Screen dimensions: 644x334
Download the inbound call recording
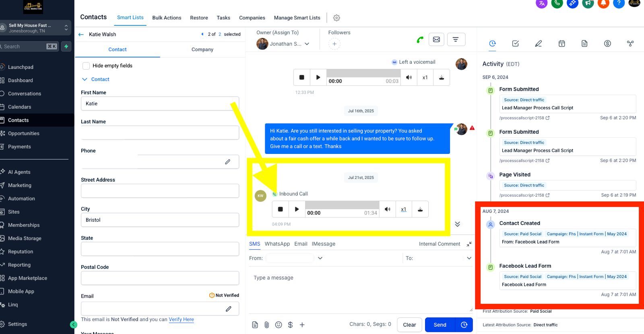(x=420, y=210)
